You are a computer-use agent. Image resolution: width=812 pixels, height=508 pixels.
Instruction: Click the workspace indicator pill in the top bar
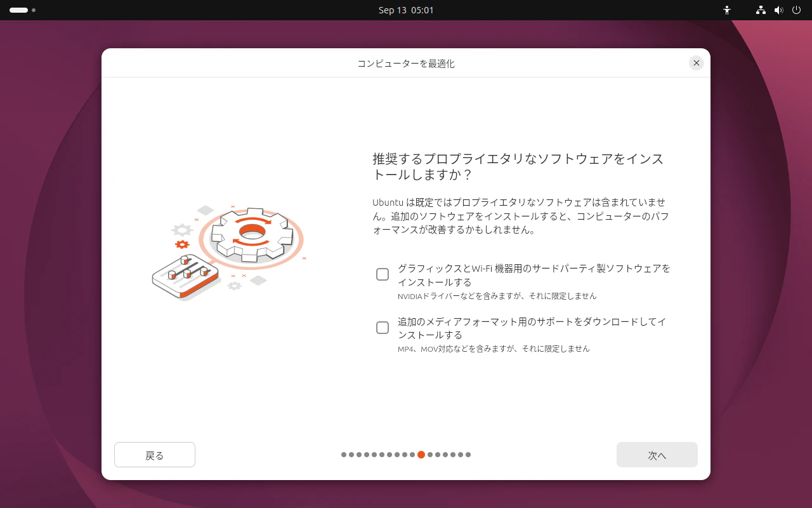coord(19,10)
